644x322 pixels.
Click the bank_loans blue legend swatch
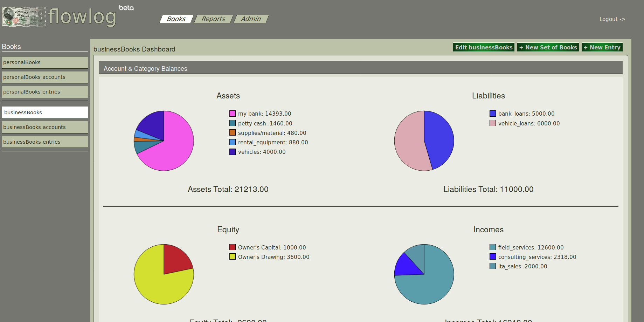493,114
